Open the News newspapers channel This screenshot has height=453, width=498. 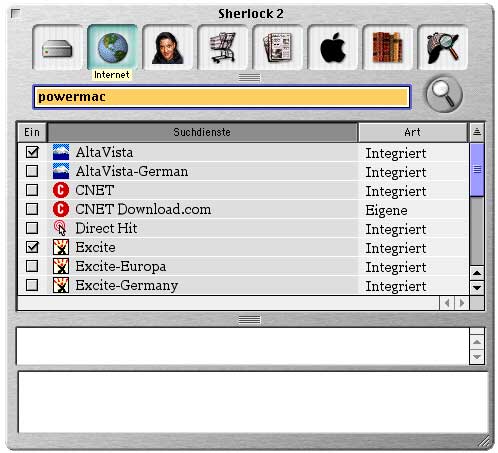(278, 47)
